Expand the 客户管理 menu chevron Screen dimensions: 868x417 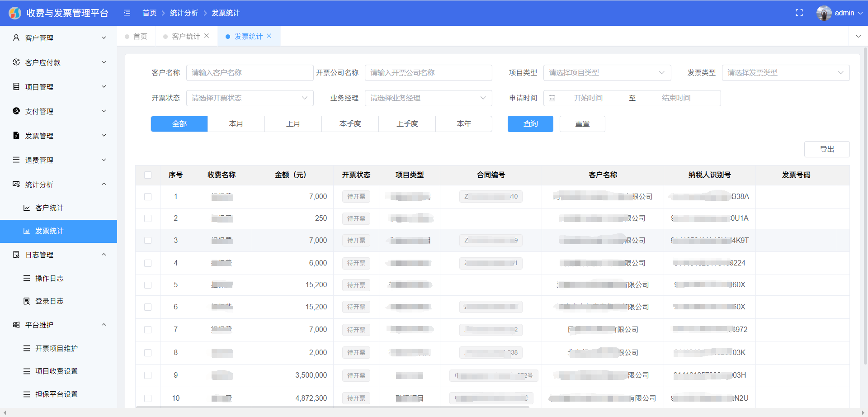[104, 38]
